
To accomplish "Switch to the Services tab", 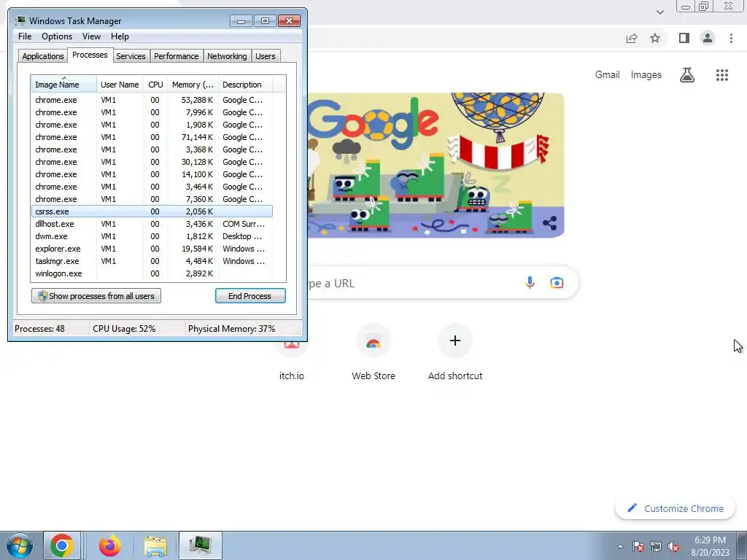I will (131, 56).
